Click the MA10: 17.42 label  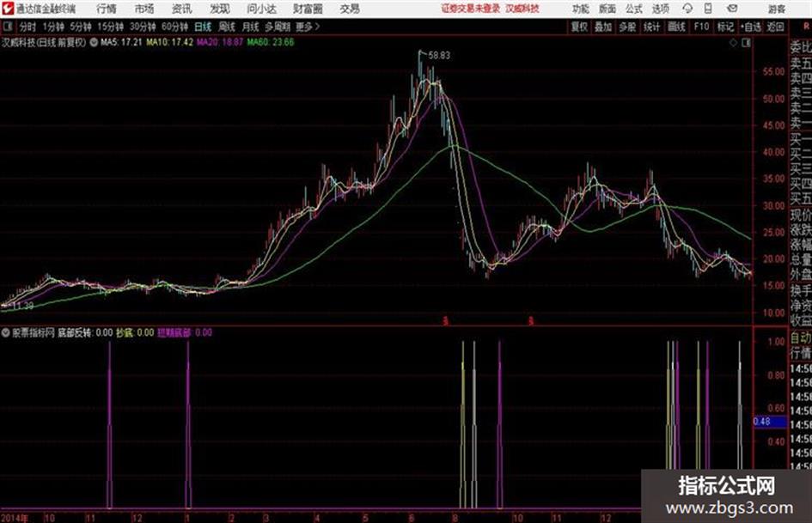(x=169, y=42)
